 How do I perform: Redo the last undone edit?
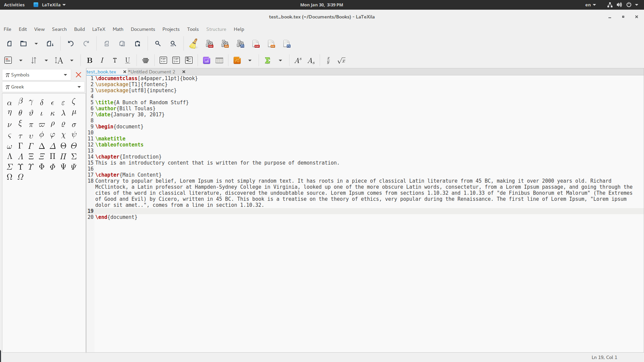tap(86, 44)
